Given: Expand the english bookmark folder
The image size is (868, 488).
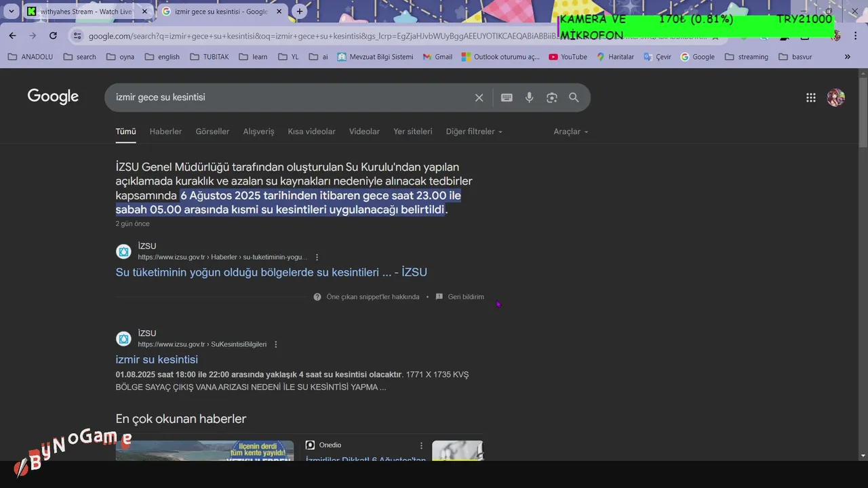Looking at the screenshot, I should coord(162,57).
